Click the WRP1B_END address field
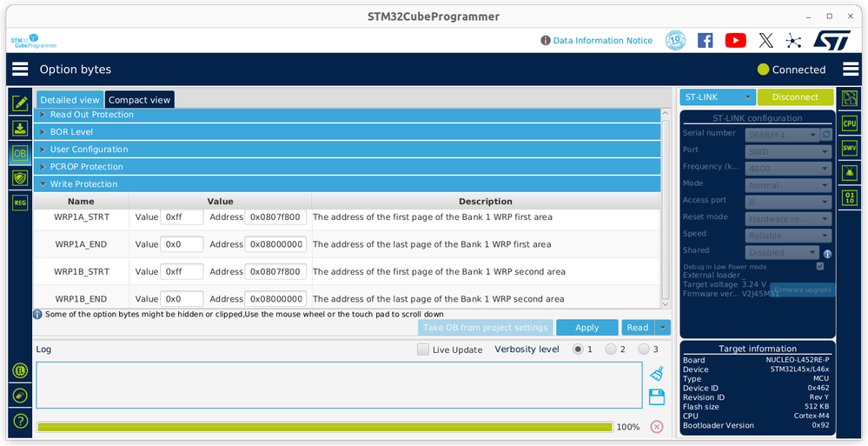868x446 pixels. pyautogui.click(x=275, y=298)
